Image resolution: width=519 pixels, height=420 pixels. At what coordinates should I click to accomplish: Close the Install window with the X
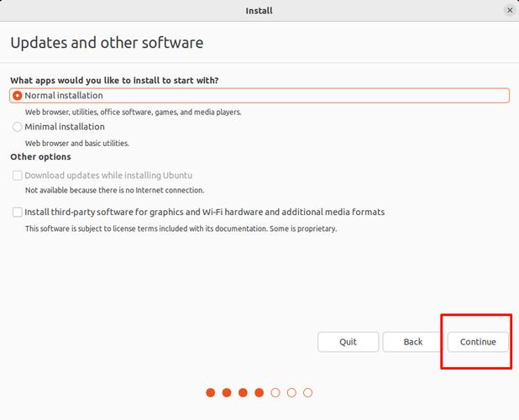(x=509, y=10)
